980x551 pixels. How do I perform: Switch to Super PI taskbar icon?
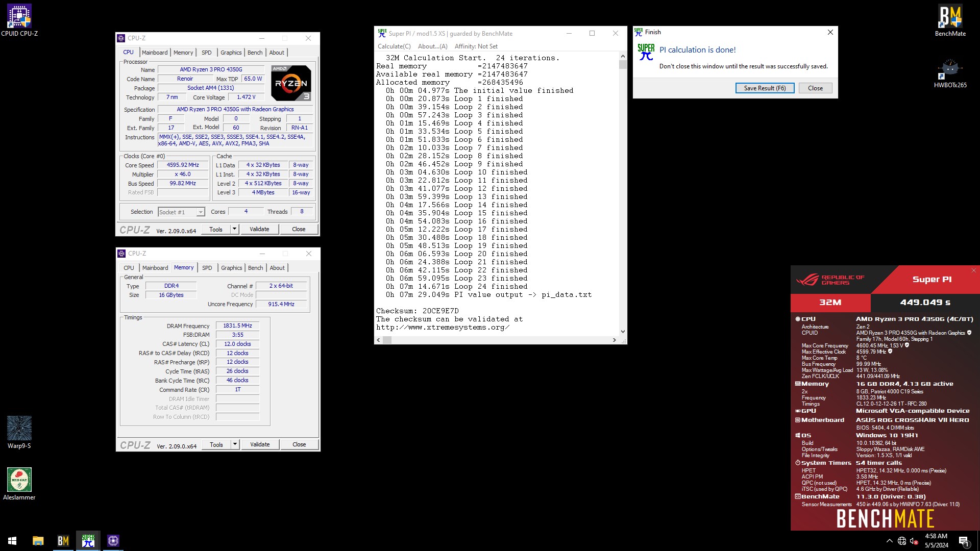[88, 541]
